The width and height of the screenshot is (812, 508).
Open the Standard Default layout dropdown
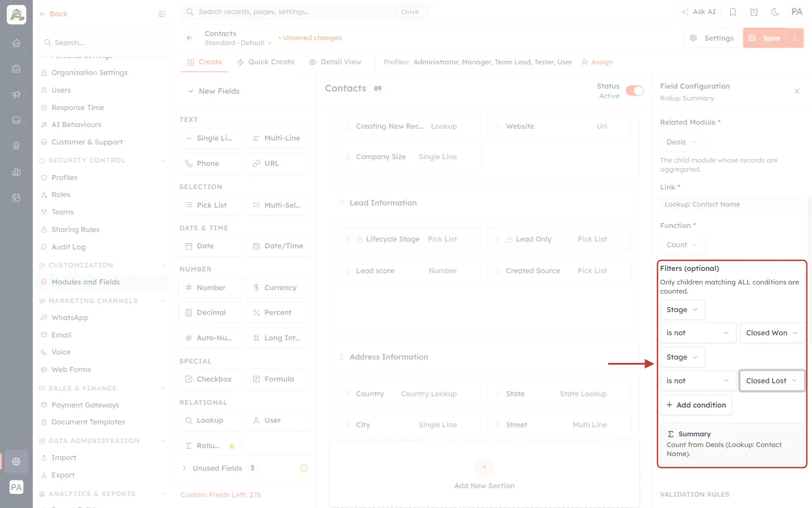pos(238,43)
